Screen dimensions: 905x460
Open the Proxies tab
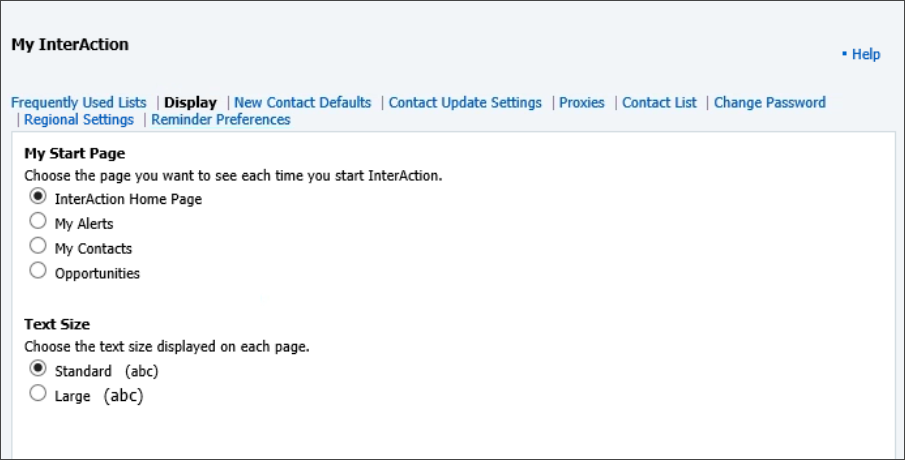tap(582, 103)
